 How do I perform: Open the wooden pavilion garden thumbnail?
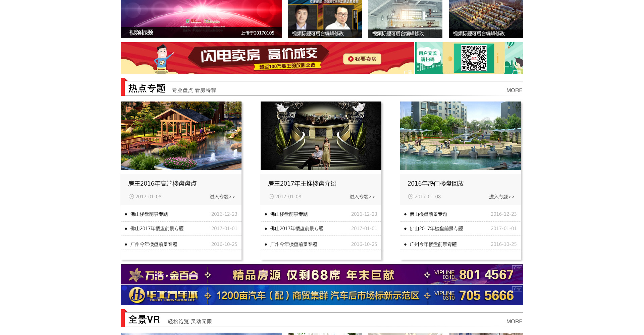click(181, 136)
